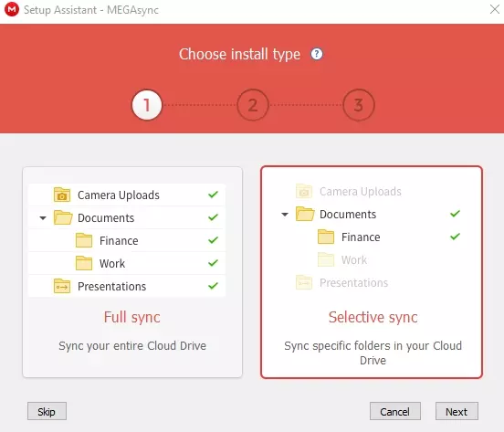Click Camera Uploads folder icon in Selective sync
504x432 pixels.
[x=304, y=191]
